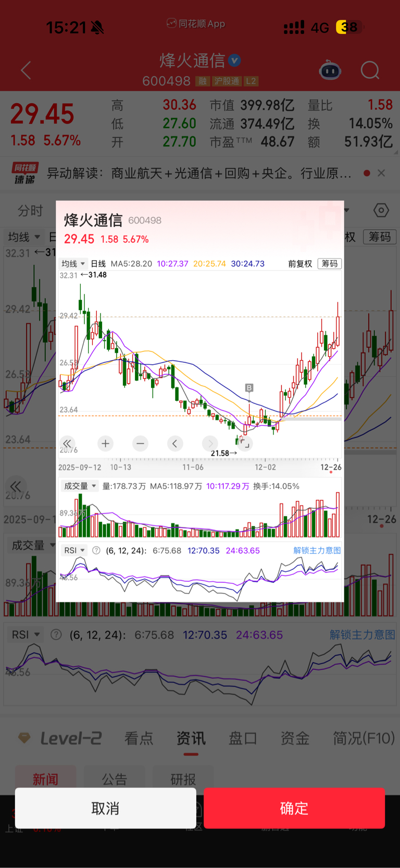This screenshot has width=400, height=868.
Task: Open the 同花顺速递 banner logo
Action: [25, 173]
